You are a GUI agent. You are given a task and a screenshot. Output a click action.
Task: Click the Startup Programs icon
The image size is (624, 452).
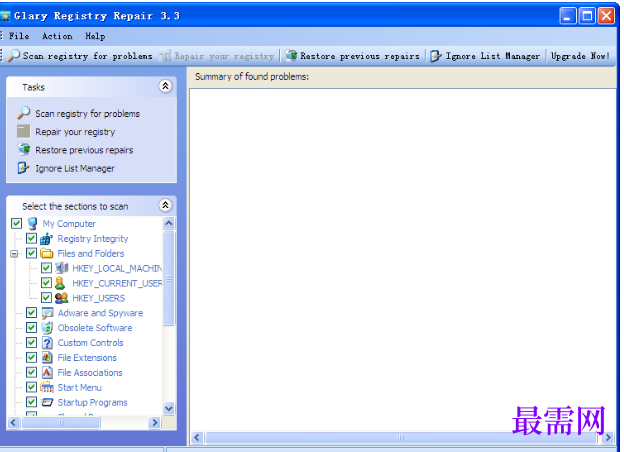(x=47, y=402)
